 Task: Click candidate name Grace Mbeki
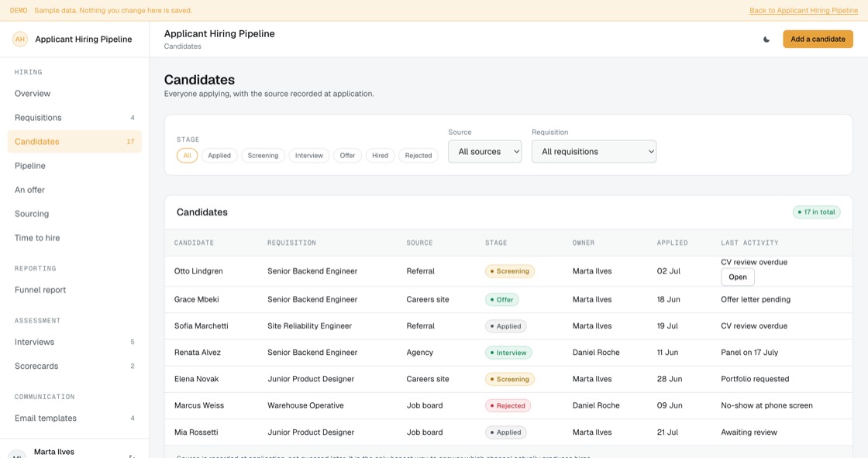197,300
